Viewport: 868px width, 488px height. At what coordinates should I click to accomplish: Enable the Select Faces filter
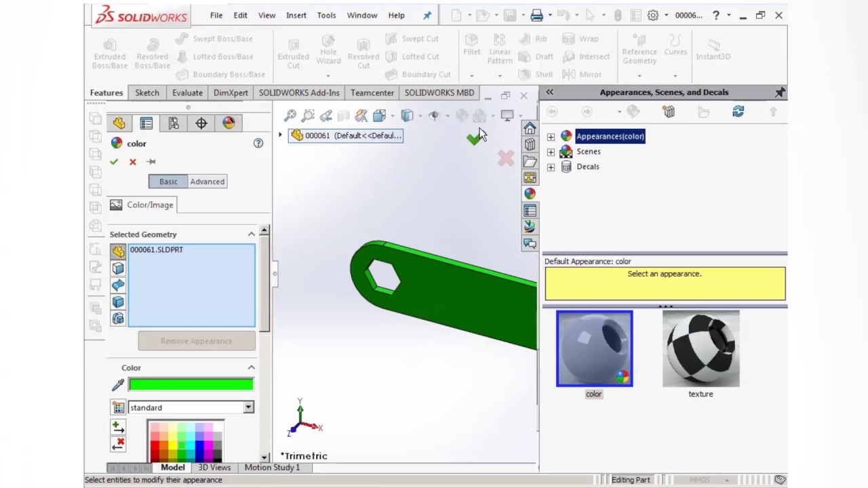click(x=118, y=268)
